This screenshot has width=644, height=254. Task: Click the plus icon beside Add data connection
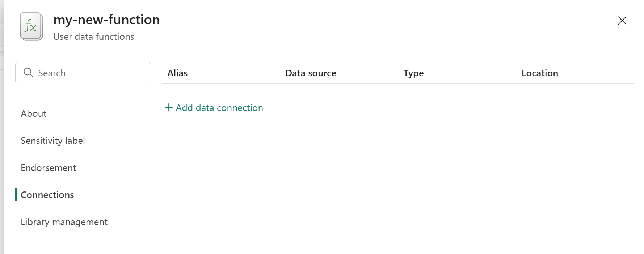click(x=169, y=107)
